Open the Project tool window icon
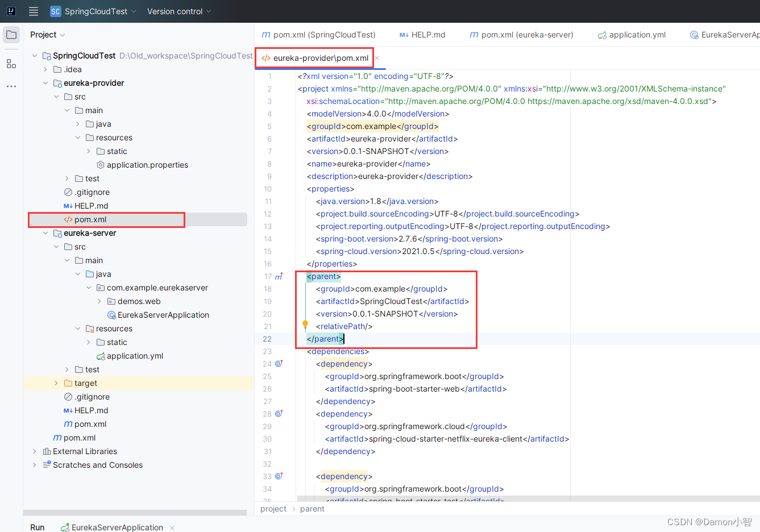The image size is (760, 532). tap(11, 35)
